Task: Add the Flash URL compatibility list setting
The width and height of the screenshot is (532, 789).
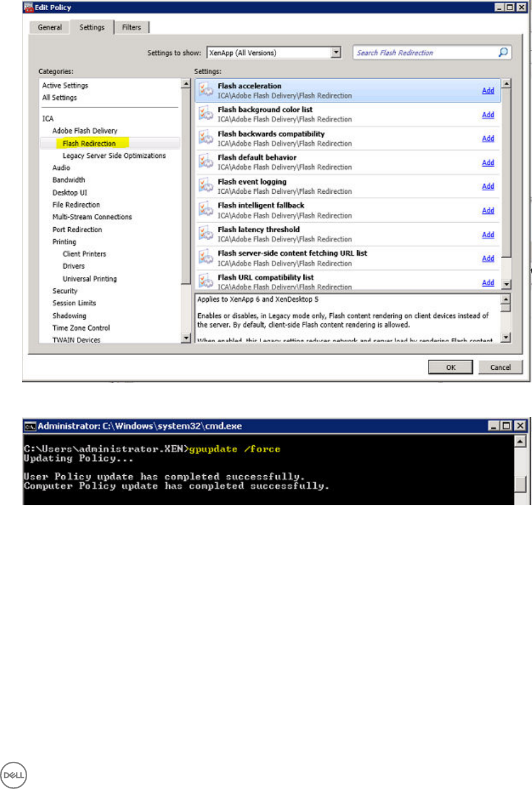Action: pos(488,282)
